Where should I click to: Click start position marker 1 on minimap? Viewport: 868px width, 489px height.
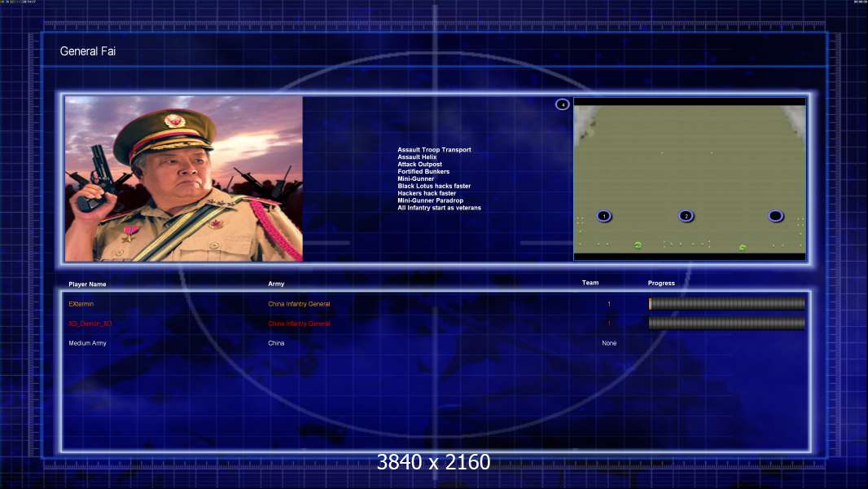[604, 216]
